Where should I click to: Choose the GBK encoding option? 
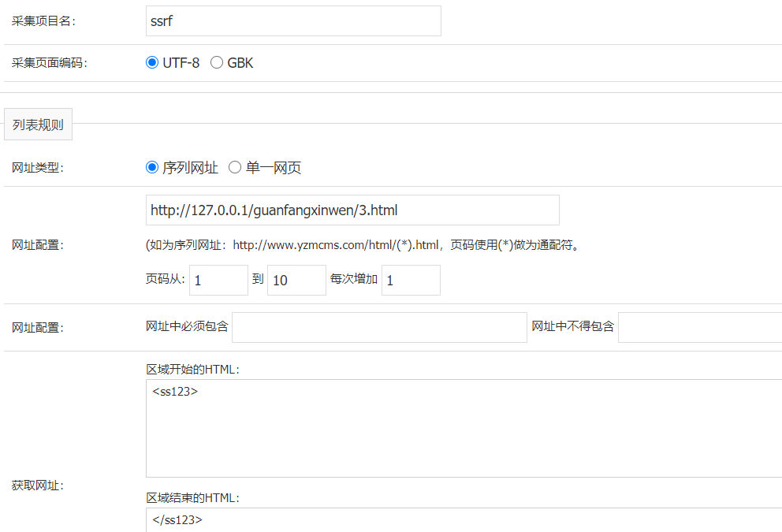click(217, 63)
